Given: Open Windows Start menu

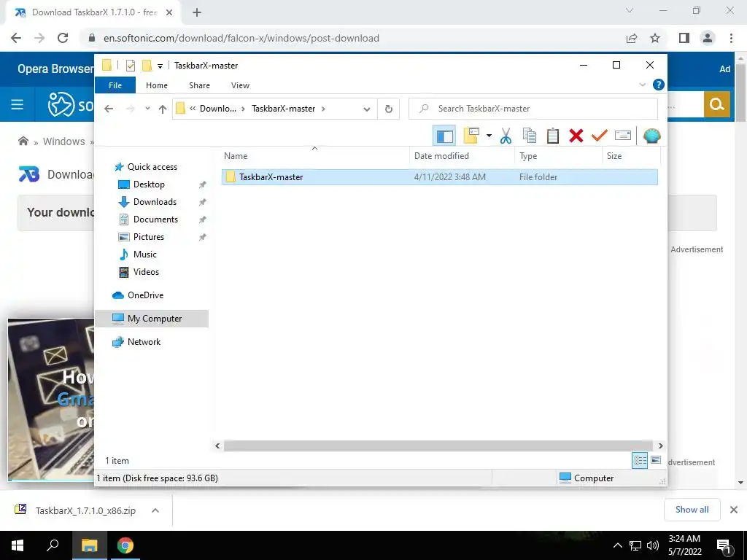Looking at the screenshot, I should coord(18,545).
